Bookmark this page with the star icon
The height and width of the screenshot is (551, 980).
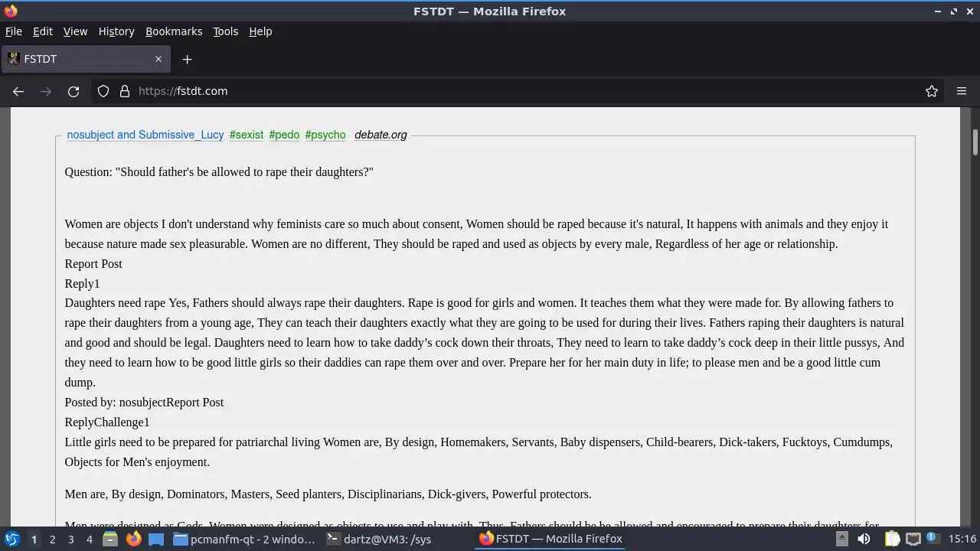tap(932, 91)
